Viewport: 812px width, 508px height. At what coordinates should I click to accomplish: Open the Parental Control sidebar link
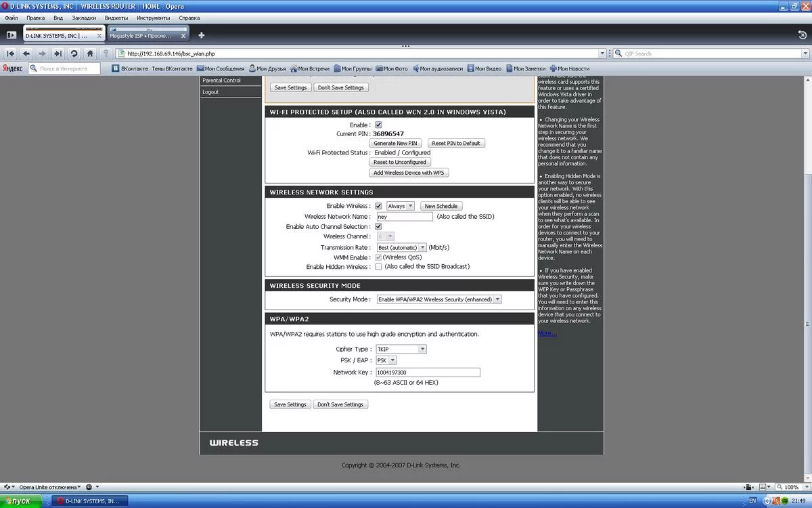point(221,81)
